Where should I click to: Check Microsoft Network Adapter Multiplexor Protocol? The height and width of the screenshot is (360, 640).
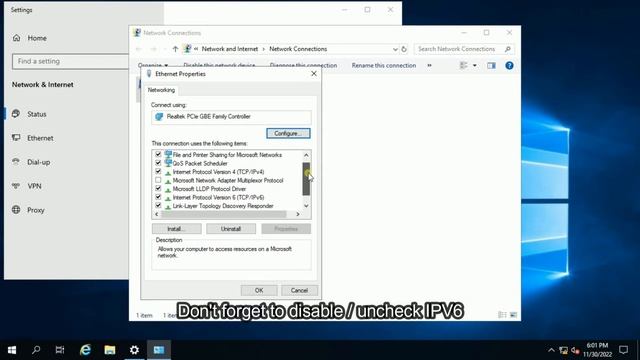(x=158, y=180)
